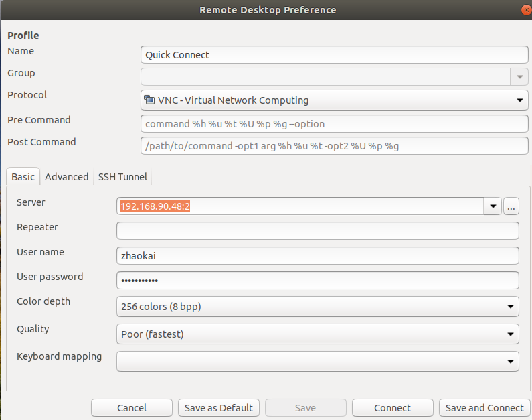Viewport: 532px width, 420px height.
Task: Expand the Group dropdown arrow
Action: pos(519,77)
